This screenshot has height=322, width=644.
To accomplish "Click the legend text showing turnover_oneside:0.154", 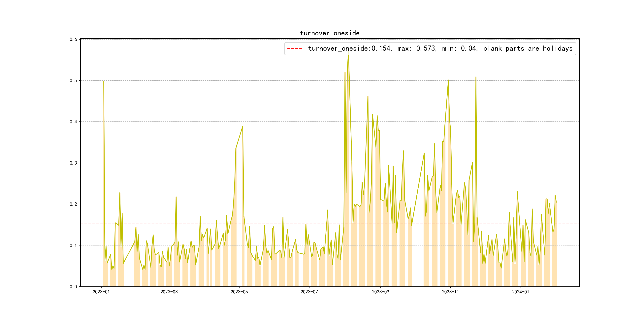I will (x=349, y=48).
